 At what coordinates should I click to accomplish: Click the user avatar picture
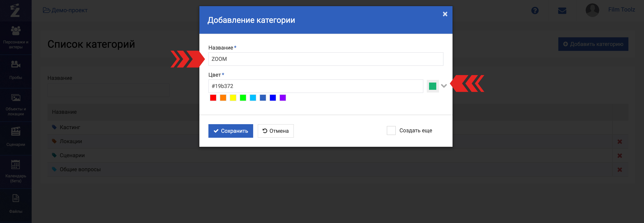pos(592,10)
